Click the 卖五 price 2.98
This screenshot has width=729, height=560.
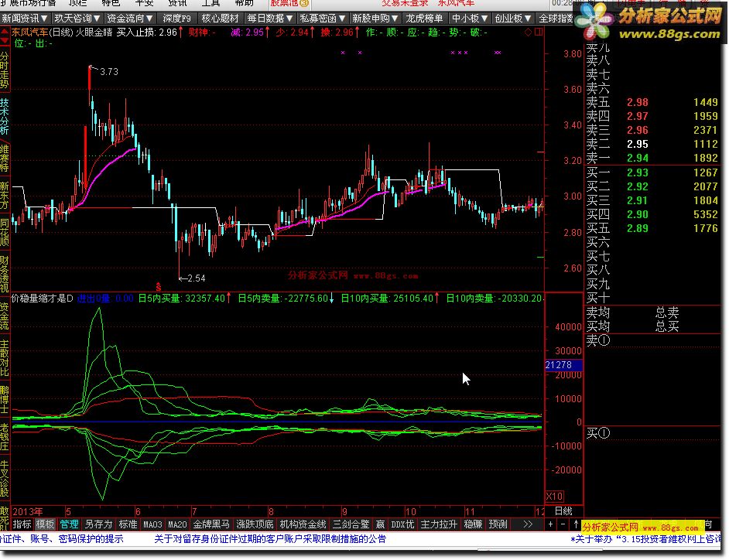click(637, 102)
